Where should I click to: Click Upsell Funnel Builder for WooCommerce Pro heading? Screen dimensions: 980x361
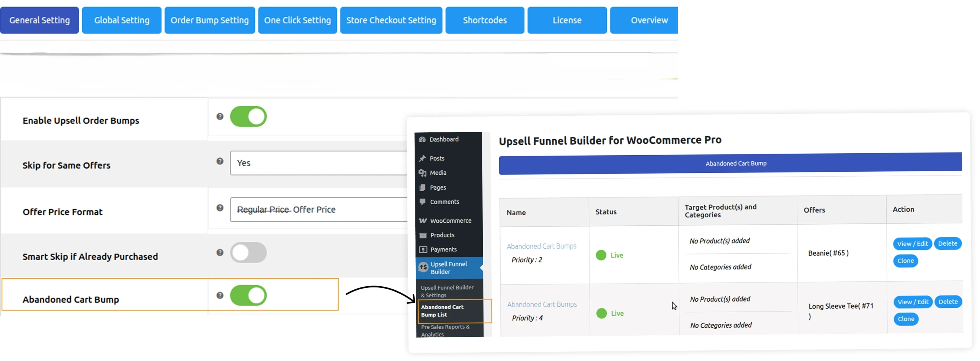coord(609,141)
